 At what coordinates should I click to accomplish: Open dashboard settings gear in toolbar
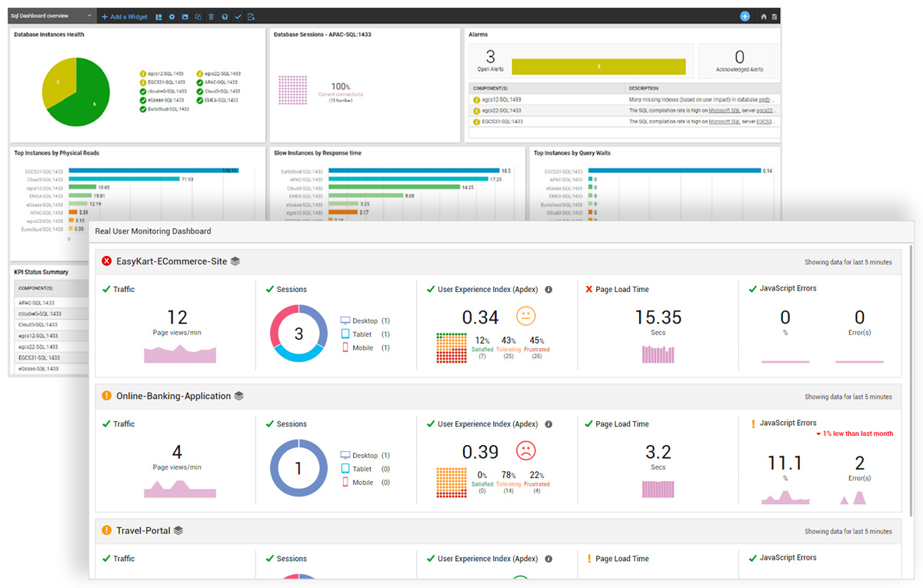pos(172,16)
